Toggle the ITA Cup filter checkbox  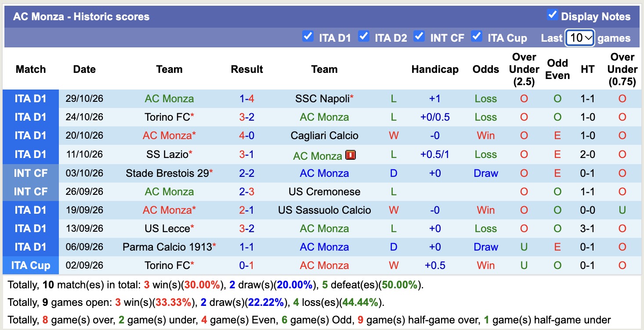[476, 36]
